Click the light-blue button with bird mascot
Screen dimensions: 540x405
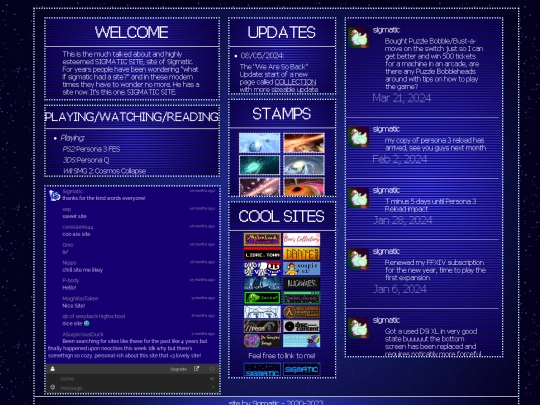[301, 341]
